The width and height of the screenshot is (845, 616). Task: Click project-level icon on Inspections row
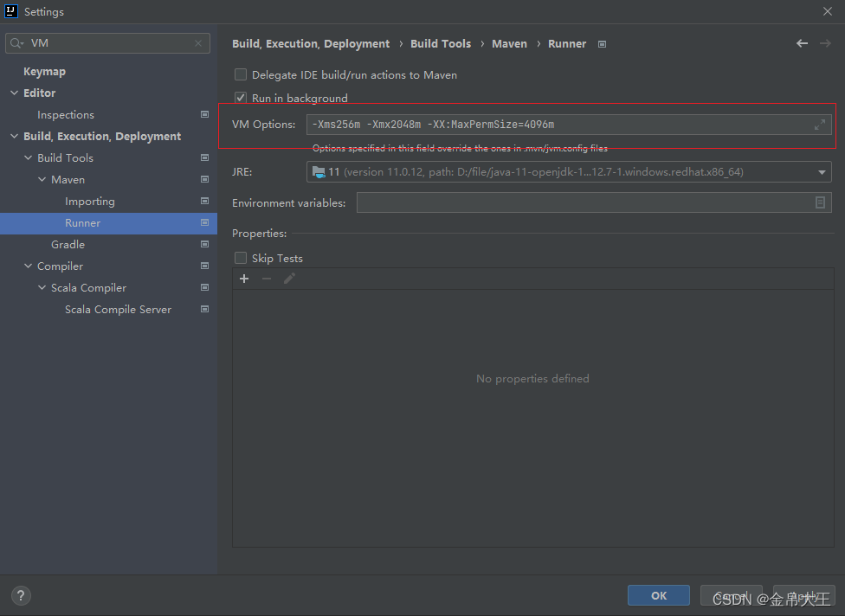[x=205, y=114]
